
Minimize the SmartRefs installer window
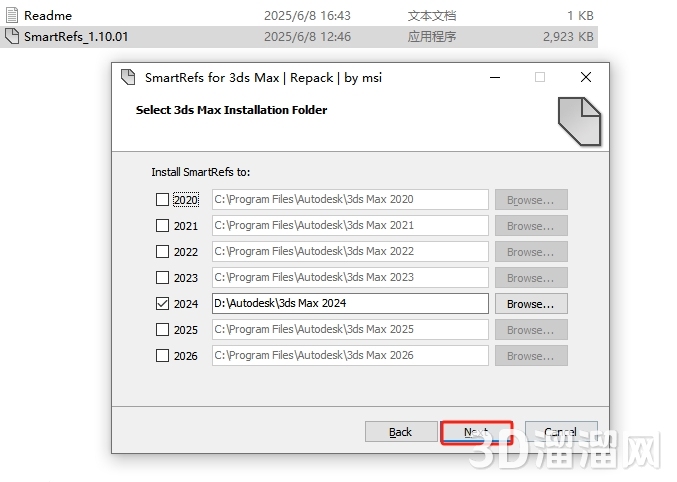pos(495,78)
